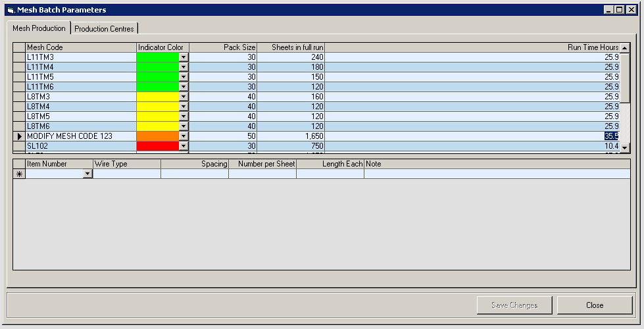Viewport: 644px width, 329px height.
Task: Click the orange swatch for MODIFY MESH CODE 123
Action: coord(158,136)
